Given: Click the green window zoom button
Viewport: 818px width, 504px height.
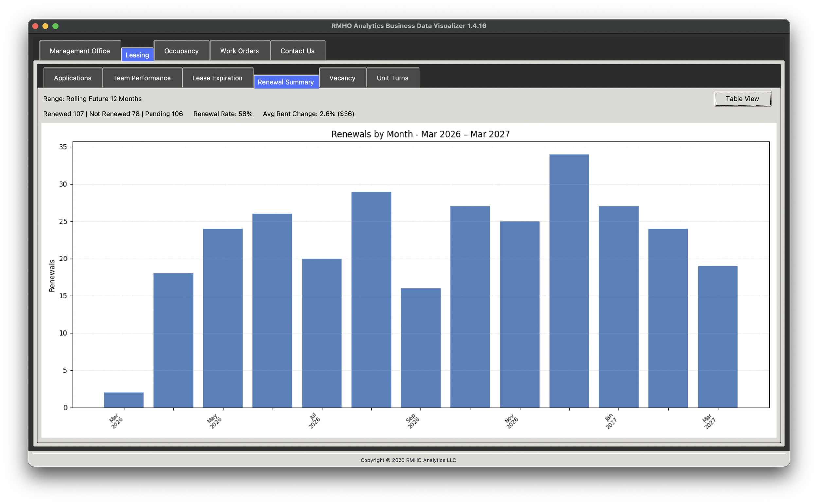Looking at the screenshot, I should 55,26.
